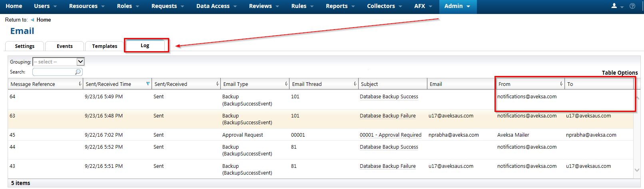Screen dimensions: 644x189
Task: Click Table Options link
Action: pyautogui.click(x=620, y=73)
